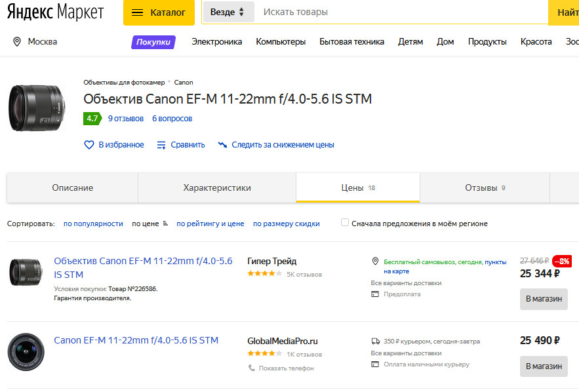579x392 pixels.
Task: Click the Сравнить link
Action: click(188, 145)
